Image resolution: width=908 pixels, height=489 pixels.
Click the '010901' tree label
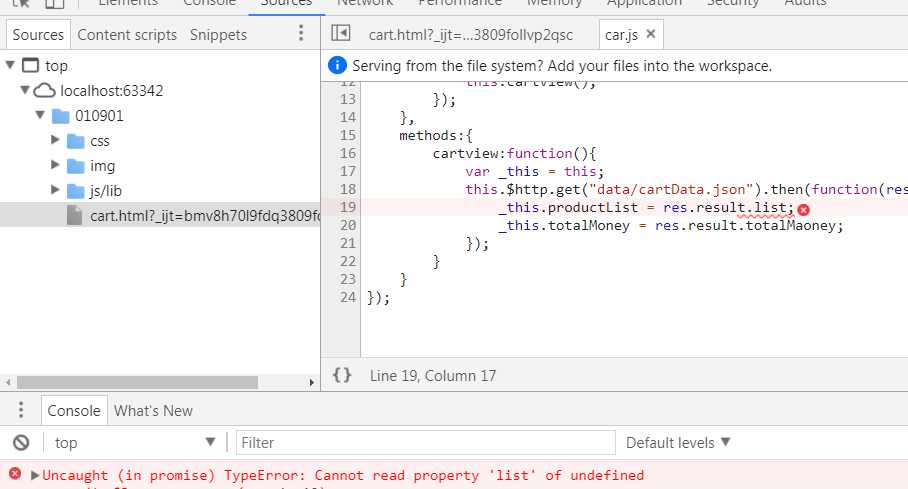pyautogui.click(x=99, y=116)
